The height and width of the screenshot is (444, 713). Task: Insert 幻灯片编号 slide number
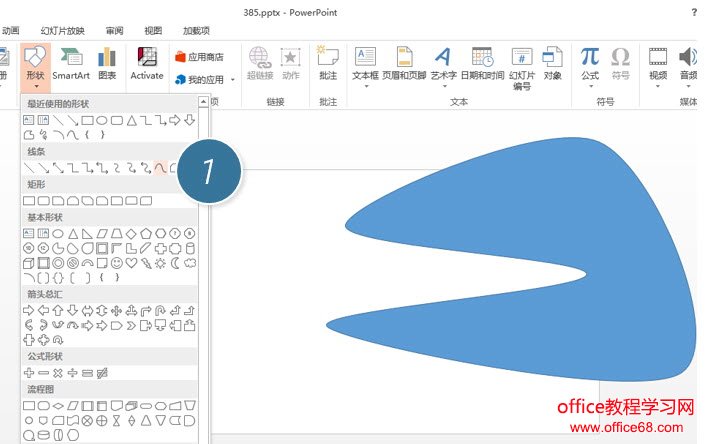pyautogui.click(x=522, y=69)
